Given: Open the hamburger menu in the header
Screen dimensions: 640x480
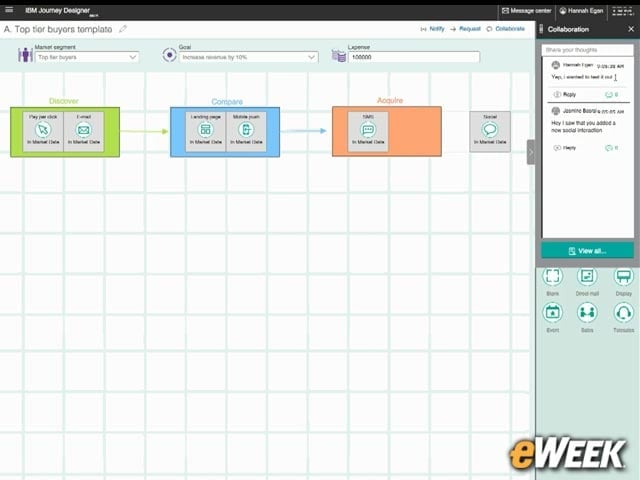Looking at the screenshot, I should tap(9, 10).
